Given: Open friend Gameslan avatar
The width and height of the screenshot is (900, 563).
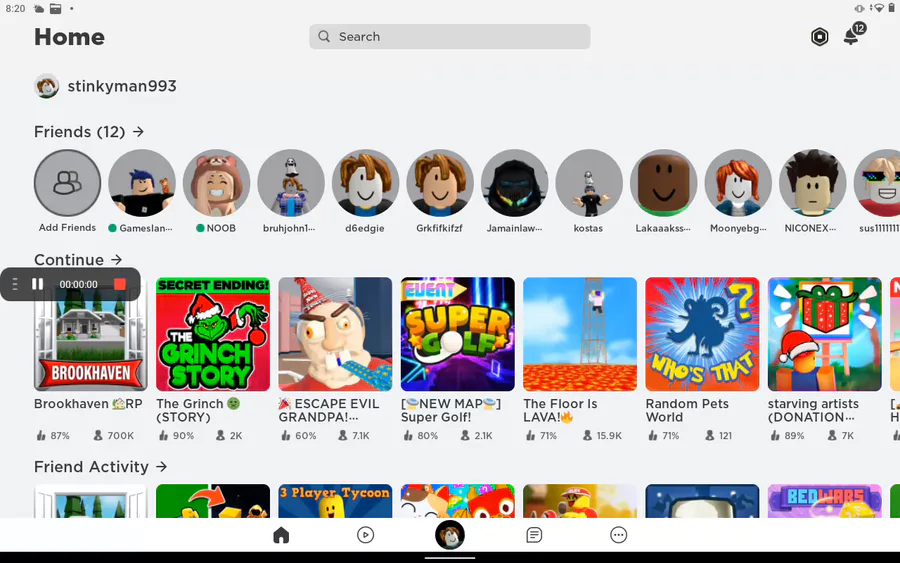Looking at the screenshot, I should (142, 183).
